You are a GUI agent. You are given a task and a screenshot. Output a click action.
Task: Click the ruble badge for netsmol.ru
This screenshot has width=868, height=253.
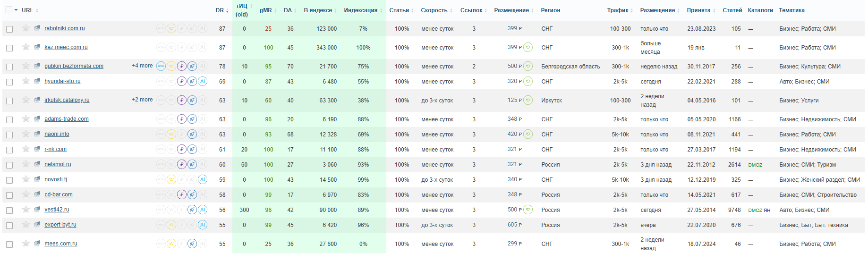pos(182,164)
